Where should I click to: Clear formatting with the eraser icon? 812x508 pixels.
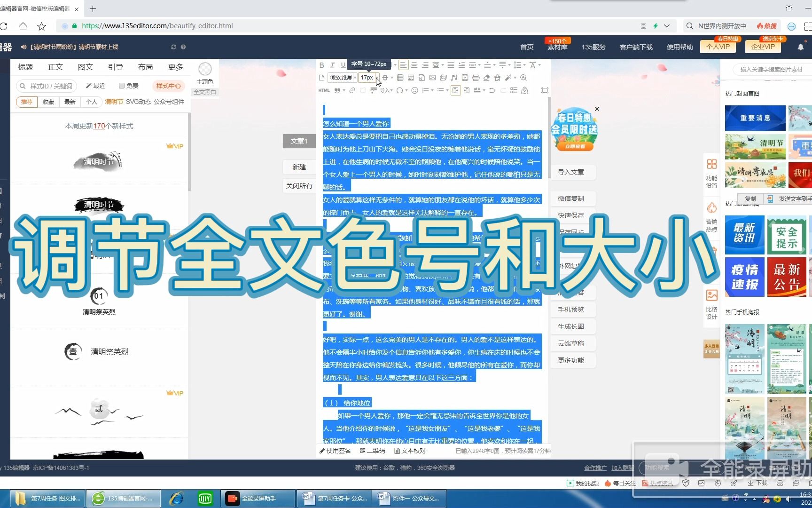click(x=486, y=78)
